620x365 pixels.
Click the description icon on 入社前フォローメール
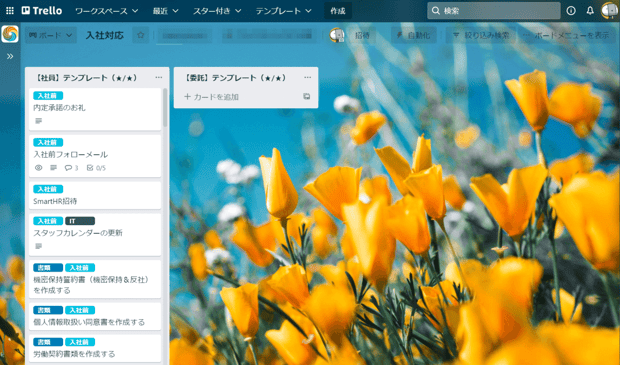coord(53,168)
